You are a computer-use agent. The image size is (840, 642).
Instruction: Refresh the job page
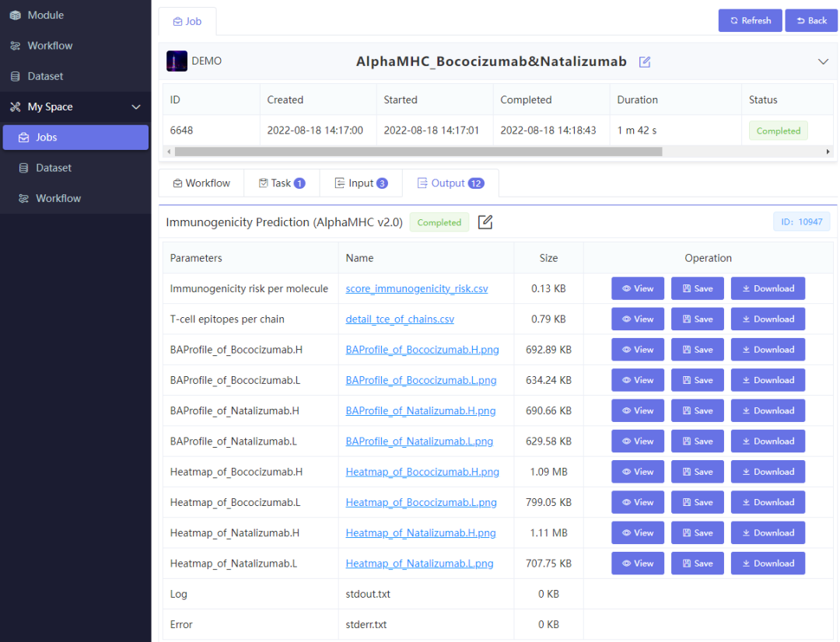750,20
